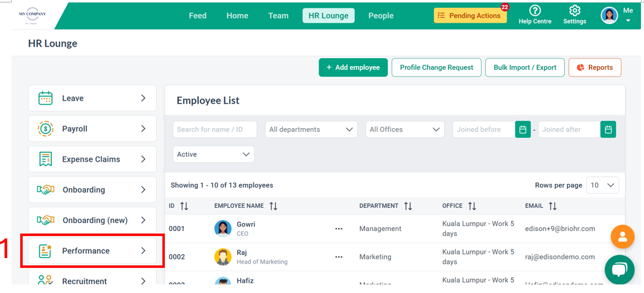This screenshot has height=293, width=644.
Task: Expand the Me account menu arrow
Action: (x=628, y=21)
